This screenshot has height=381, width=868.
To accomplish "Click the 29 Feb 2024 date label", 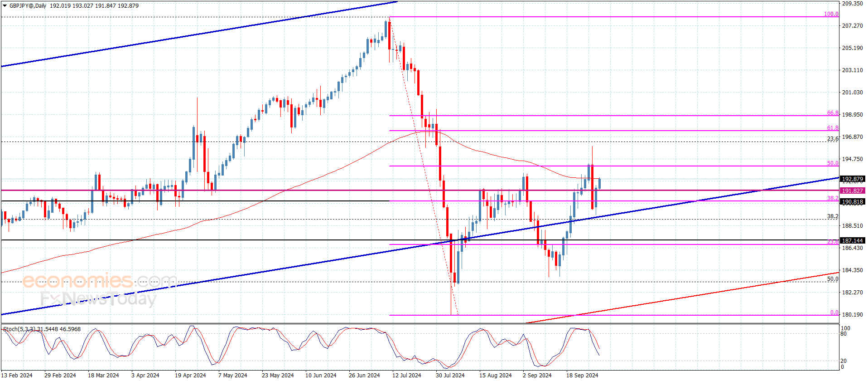I will 60,376.
